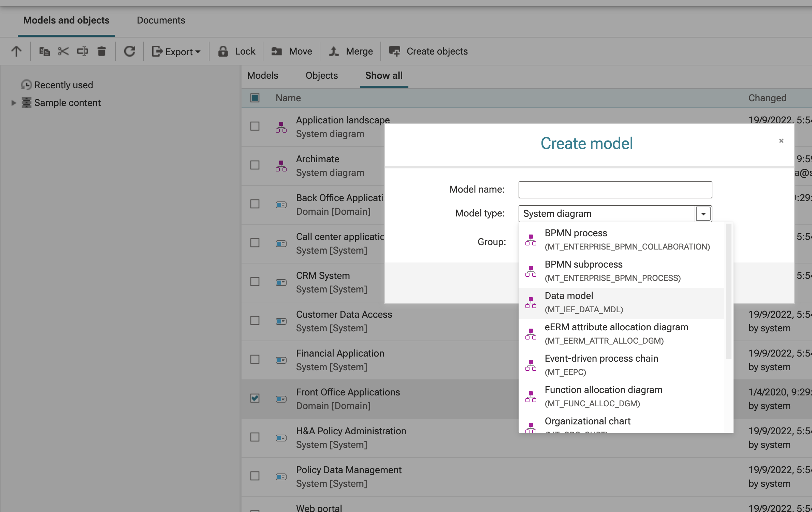Image resolution: width=812 pixels, height=512 pixels.
Task: Check the Customer Data Access checkbox
Action: pos(255,320)
